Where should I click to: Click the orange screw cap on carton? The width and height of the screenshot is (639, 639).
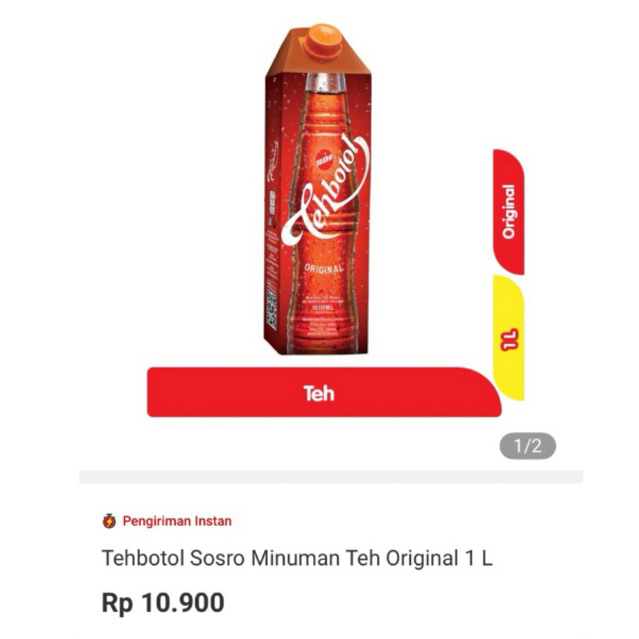click(x=324, y=42)
